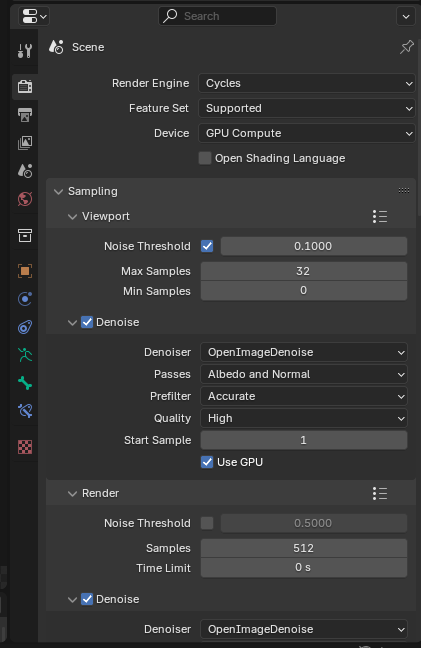Screen dimensions: 421x648
Task: Switch to Output properties tab
Action: click(x=25, y=115)
